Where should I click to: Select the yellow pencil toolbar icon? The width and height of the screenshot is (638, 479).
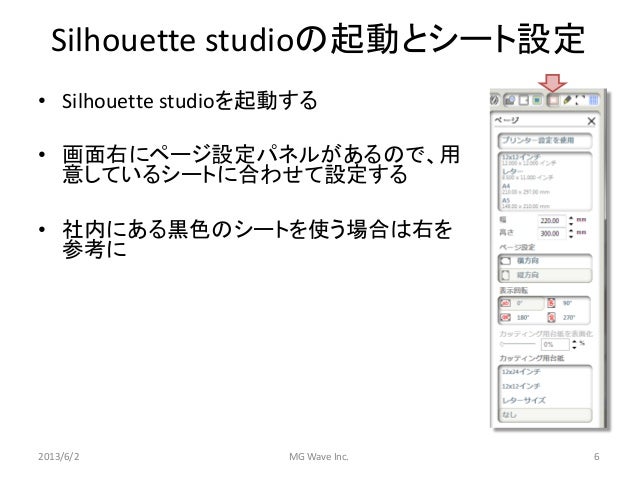pyautogui.click(x=567, y=100)
